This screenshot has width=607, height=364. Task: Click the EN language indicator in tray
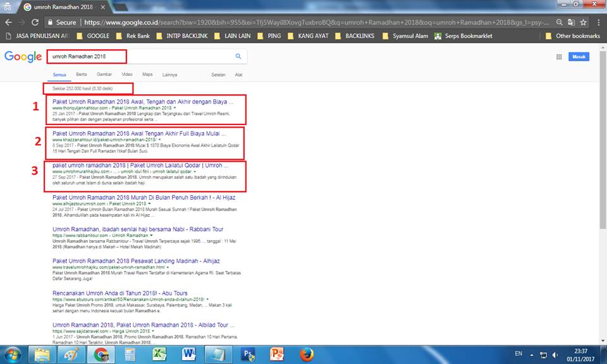tap(518, 353)
